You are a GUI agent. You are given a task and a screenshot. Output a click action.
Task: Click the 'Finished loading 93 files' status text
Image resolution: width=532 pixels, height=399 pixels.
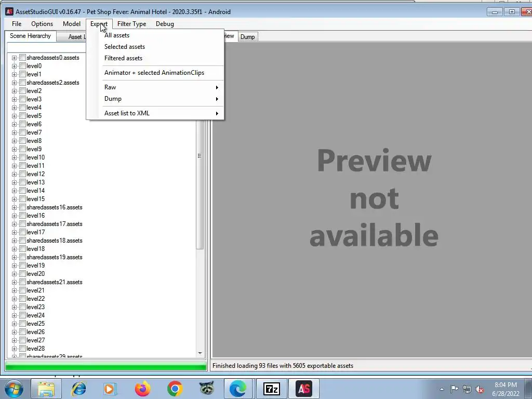pyautogui.click(x=283, y=366)
